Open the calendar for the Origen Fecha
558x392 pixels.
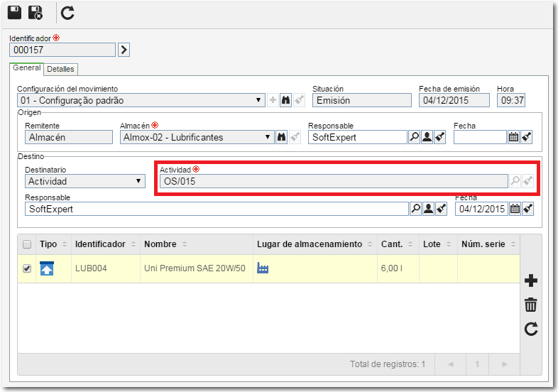tap(513, 137)
